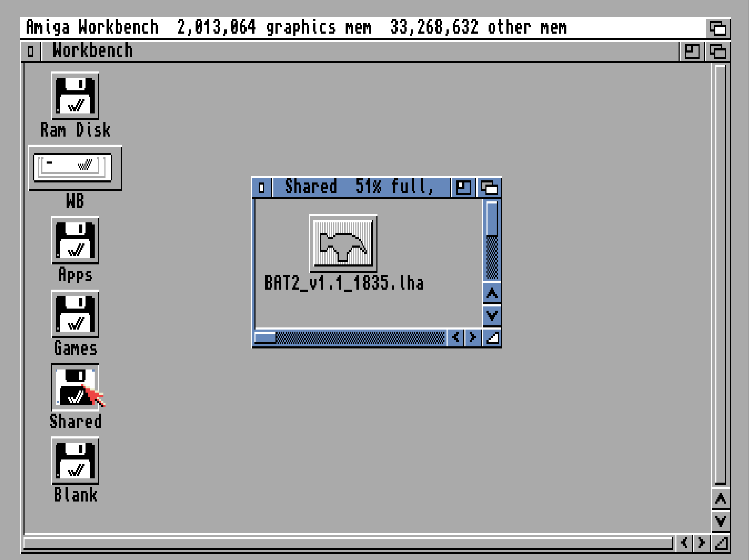Send the Shared window to back with the depth gadget

489,188
